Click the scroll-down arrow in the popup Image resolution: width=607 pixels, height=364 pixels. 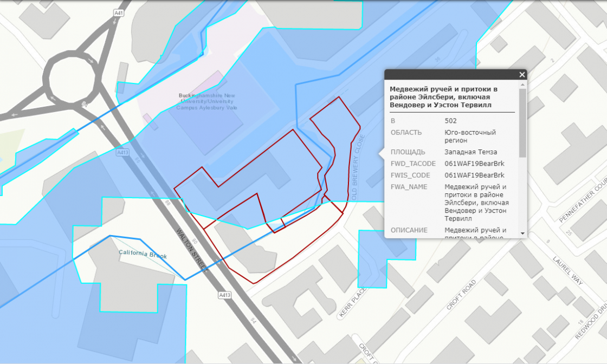tap(522, 232)
